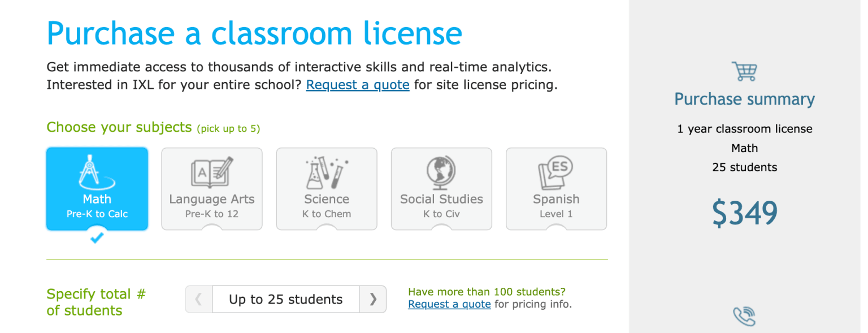Click the left arrow to decrease student count

(198, 299)
